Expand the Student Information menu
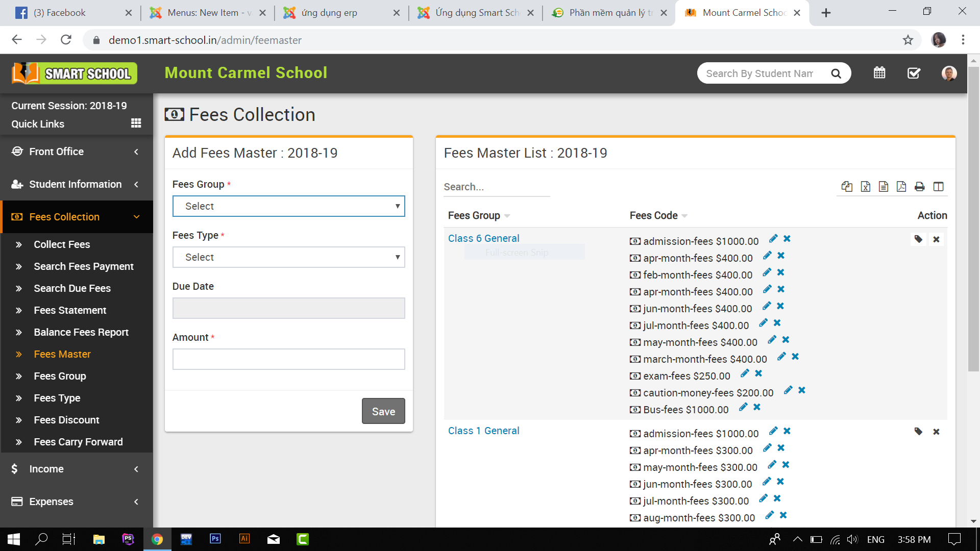Viewport: 980px width, 551px height. (x=77, y=184)
